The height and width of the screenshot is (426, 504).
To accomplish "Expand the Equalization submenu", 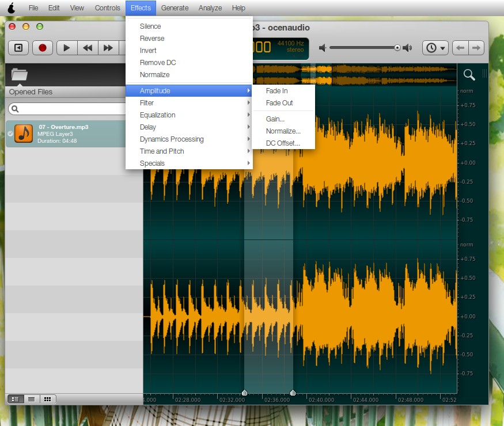I will [189, 115].
